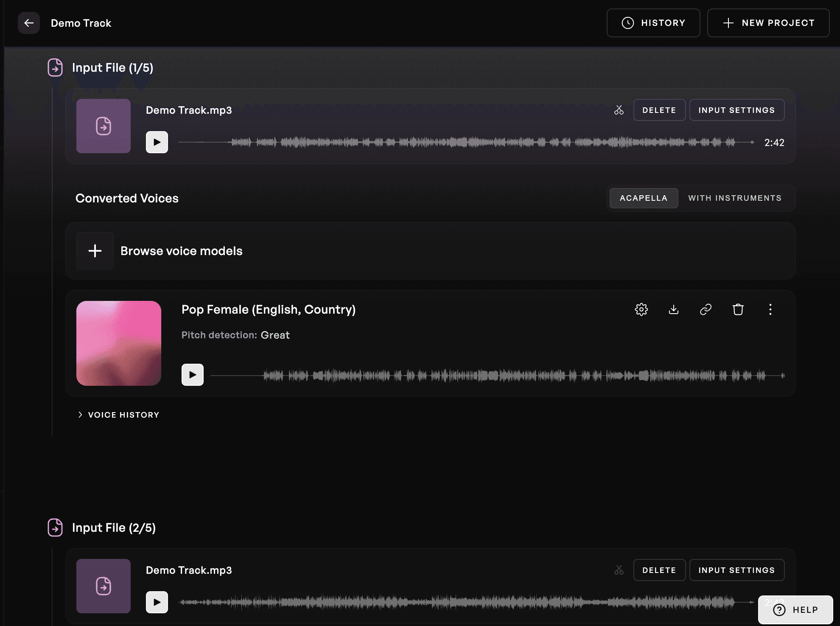Image resolution: width=840 pixels, height=626 pixels.
Task: Trash the Pop Female converted voice
Action: (738, 309)
